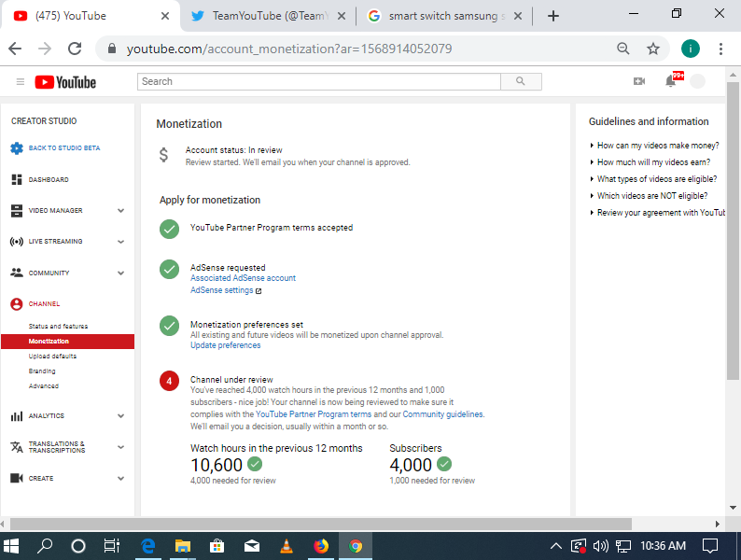Click the horizontal page scrollbar
The width and height of the screenshot is (741, 560).
click(x=321, y=524)
